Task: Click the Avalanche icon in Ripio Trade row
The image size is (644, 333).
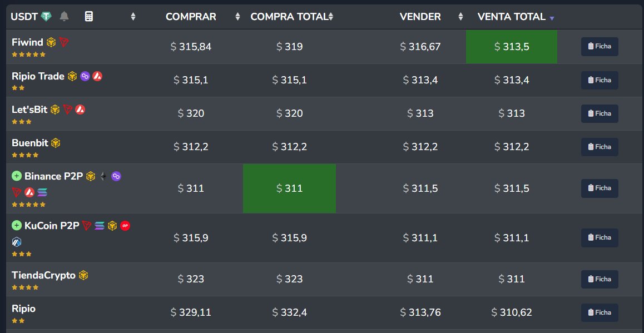Action: tap(97, 76)
